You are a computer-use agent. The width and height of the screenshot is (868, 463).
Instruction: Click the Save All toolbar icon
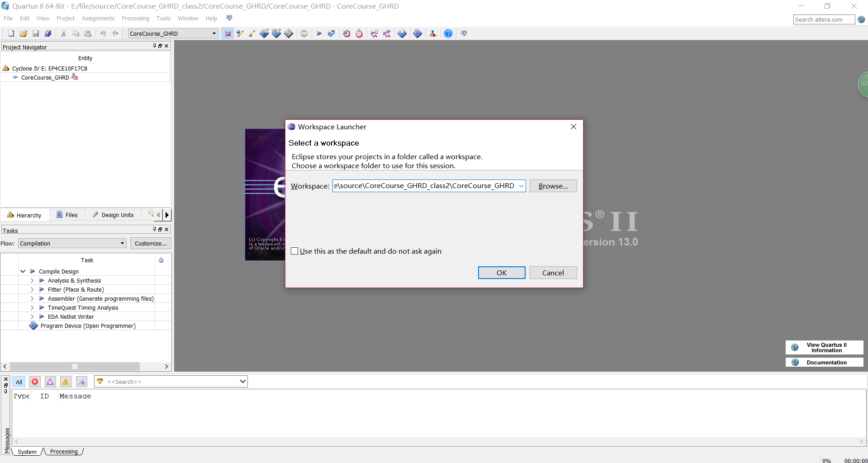pyautogui.click(x=48, y=33)
